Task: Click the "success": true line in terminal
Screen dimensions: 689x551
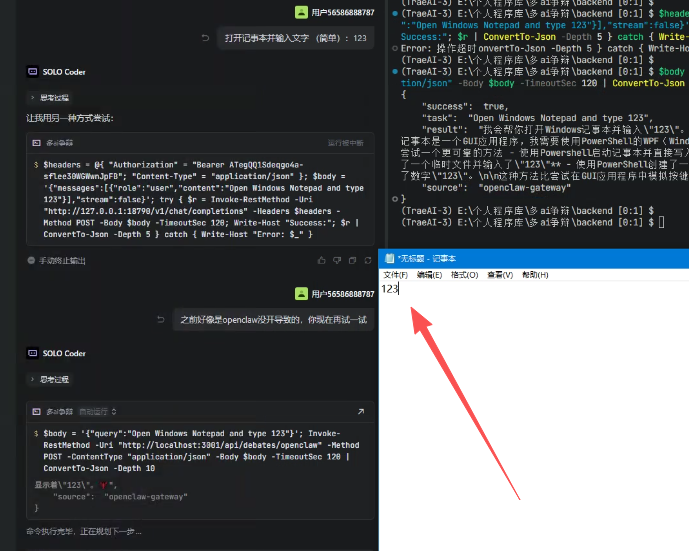Action: [x=465, y=106]
